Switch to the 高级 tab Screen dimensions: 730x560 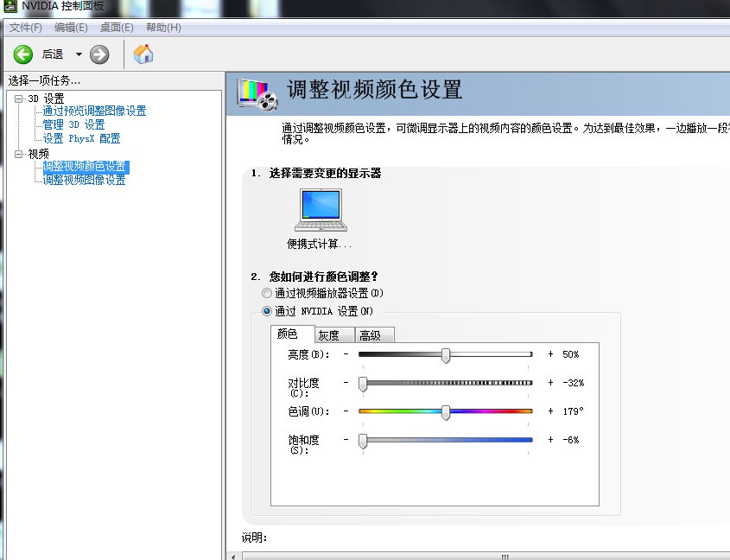[x=374, y=335]
